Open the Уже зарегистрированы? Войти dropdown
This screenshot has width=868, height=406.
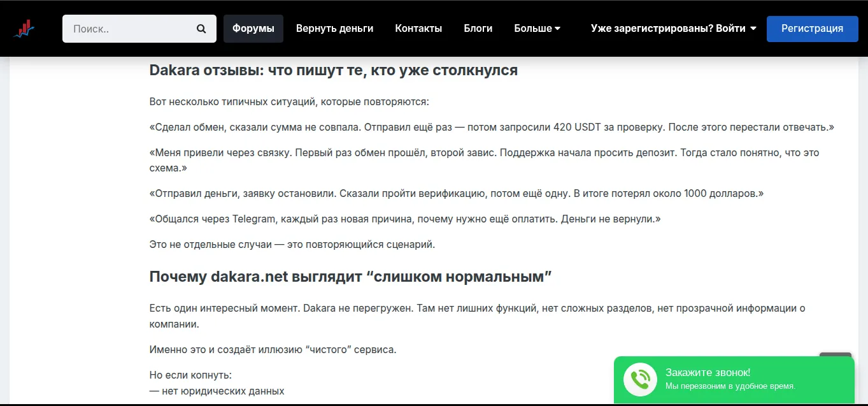point(674,29)
